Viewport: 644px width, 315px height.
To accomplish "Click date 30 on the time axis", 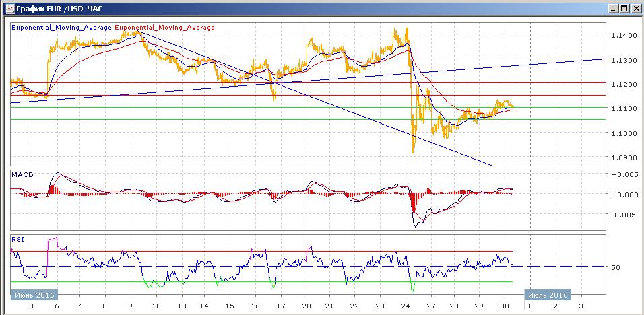I will coord(505,306).
